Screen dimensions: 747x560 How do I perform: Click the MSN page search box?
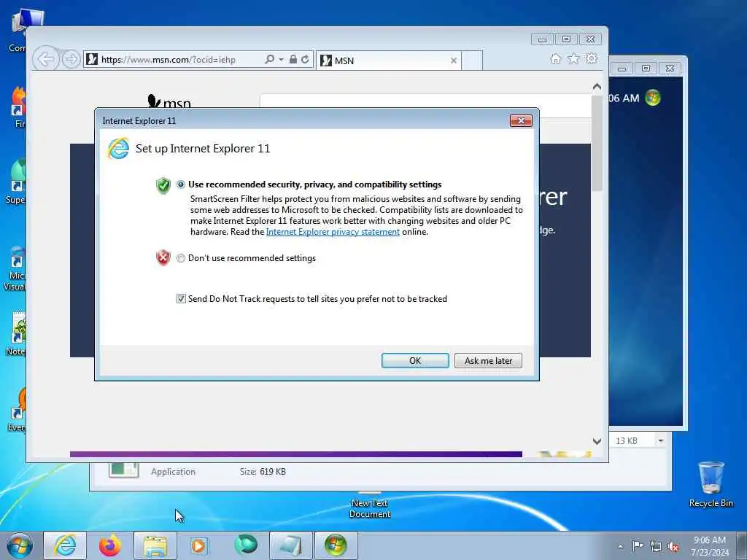pyautogui.click(x=425, y=105)
